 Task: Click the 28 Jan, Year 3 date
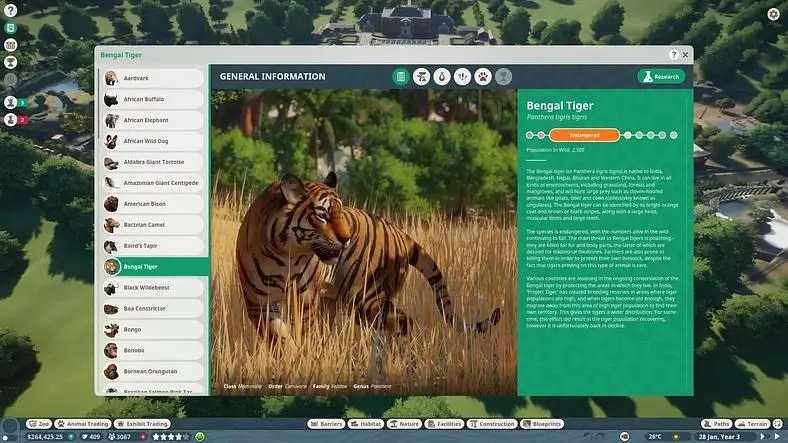pyautogui.click(x=719, y=436)
